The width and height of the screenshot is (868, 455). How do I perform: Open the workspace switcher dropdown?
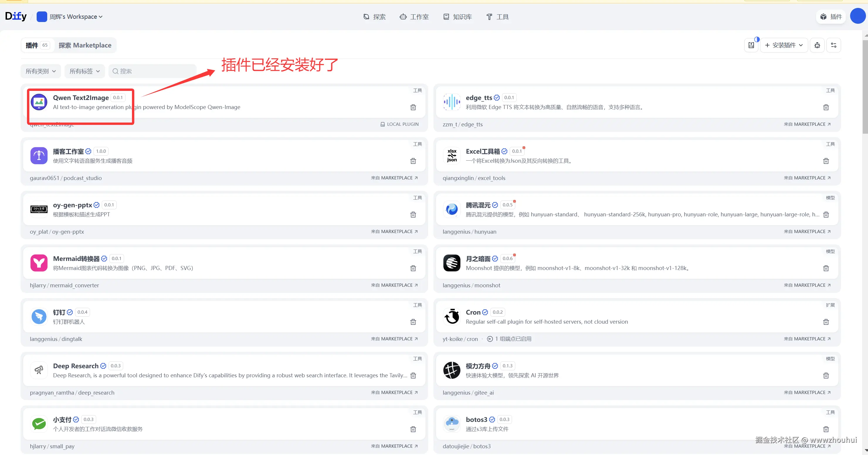(x=70, y=16)
